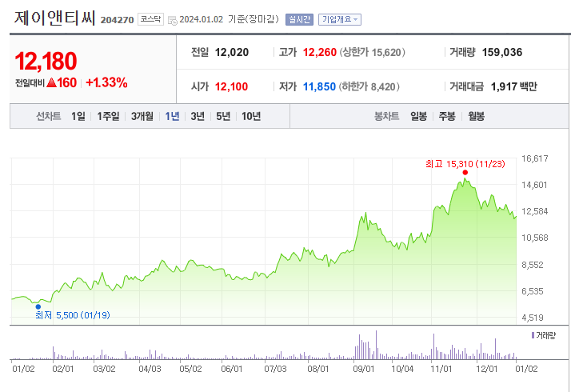Click the calendar icon beside 2024.01.02

(x=172, y=21)
